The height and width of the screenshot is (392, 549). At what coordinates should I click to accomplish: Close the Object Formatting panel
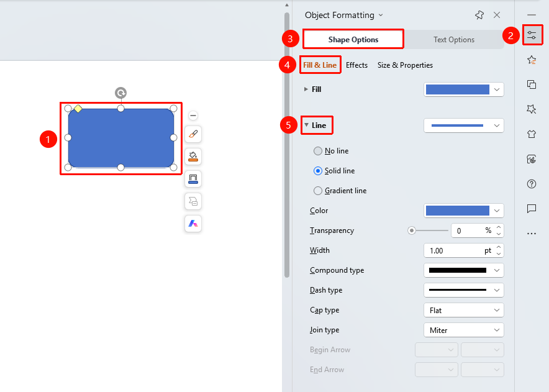(496, 15)
